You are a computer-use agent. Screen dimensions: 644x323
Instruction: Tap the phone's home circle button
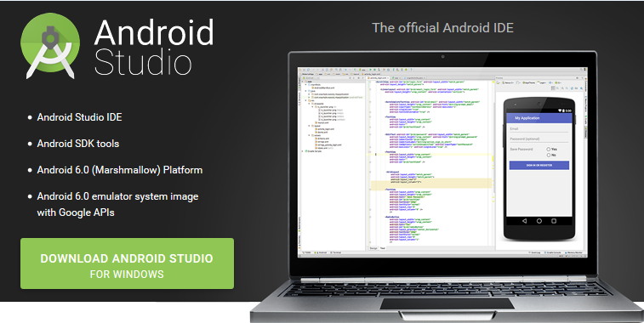pyautogui.click(x=539, y=221)
